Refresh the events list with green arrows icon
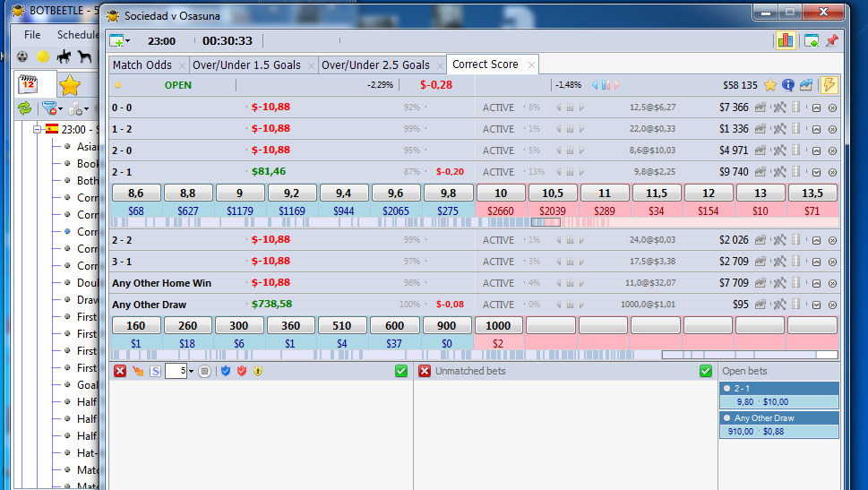This screenshot has height=490, width=868. tap(24, 108)
